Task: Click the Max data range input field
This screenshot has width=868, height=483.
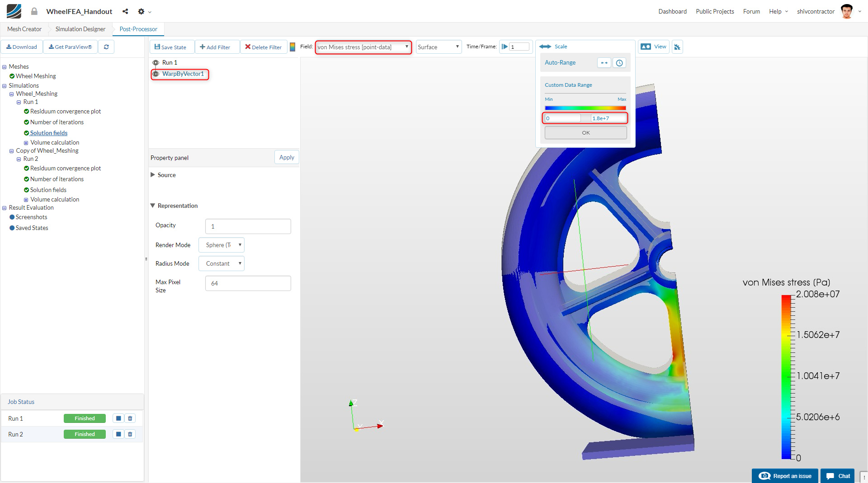Action: point(609,118)
